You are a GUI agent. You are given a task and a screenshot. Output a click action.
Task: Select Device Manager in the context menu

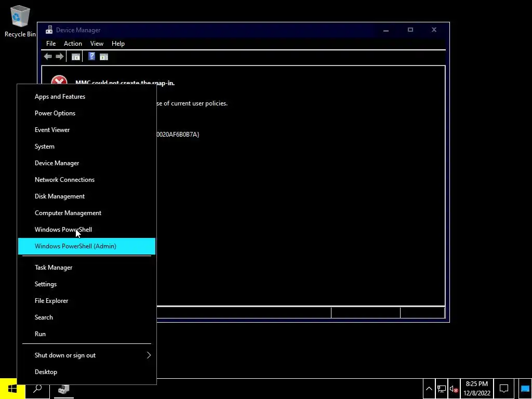tap(87, 163)
